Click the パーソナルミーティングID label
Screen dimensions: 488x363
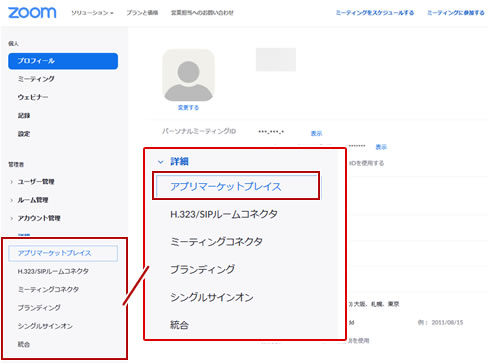coord(199,131)
